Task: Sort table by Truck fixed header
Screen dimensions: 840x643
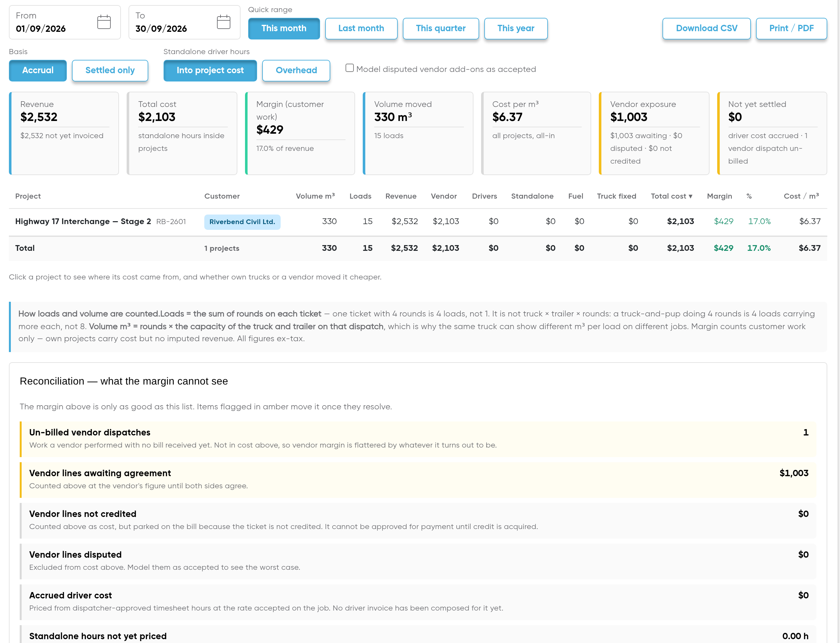Action: [617, 196]
